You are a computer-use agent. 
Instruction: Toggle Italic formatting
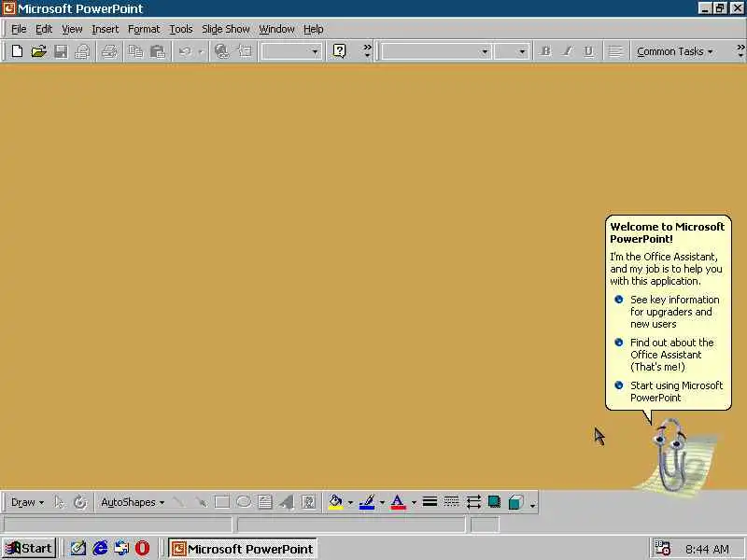click(568, 51)
